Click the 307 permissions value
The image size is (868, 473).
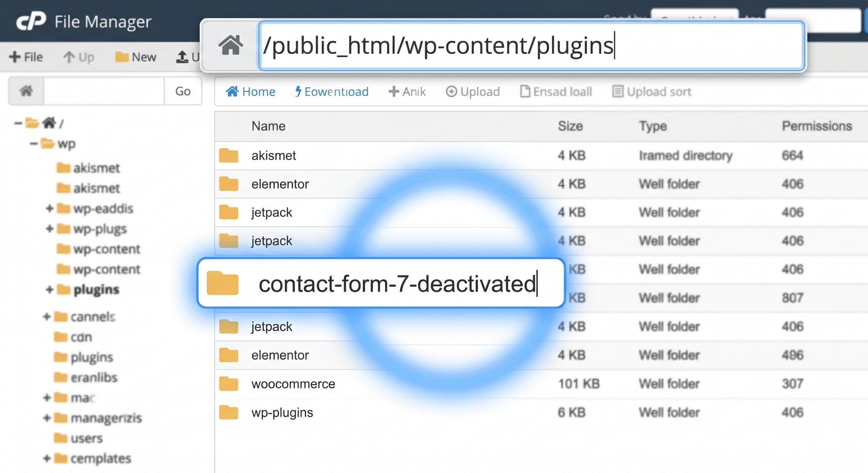pos(792,384)
